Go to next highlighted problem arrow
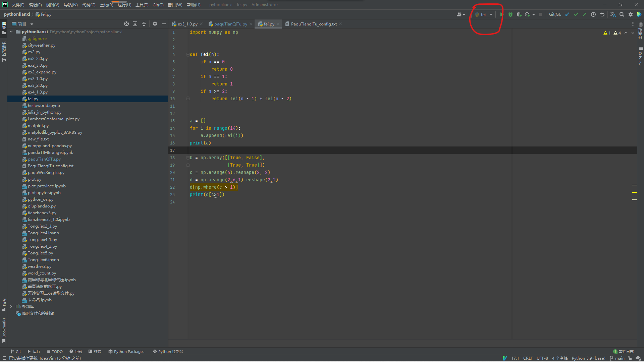 [x=633, y=33]
